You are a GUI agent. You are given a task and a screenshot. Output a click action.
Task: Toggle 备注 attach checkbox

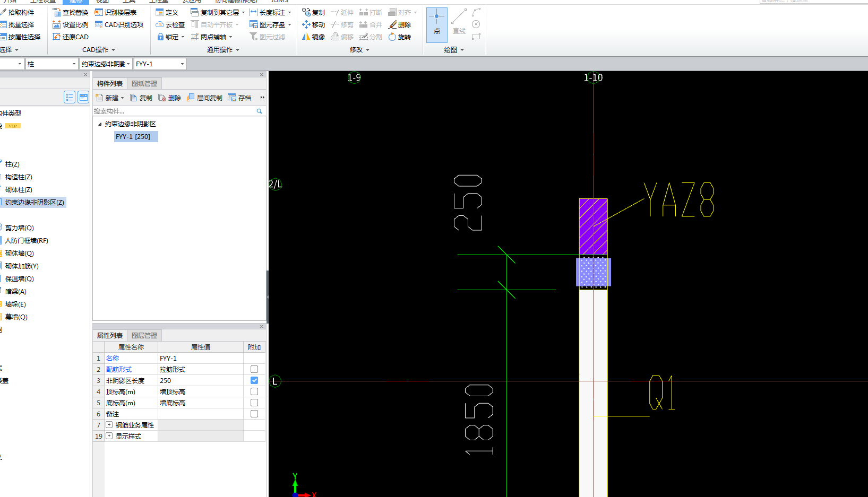click(254, 414)
